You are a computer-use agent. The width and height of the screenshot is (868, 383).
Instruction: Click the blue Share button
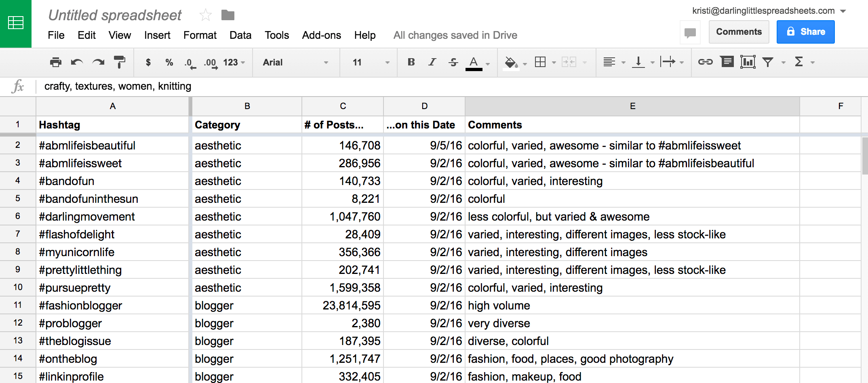(805, 32)
